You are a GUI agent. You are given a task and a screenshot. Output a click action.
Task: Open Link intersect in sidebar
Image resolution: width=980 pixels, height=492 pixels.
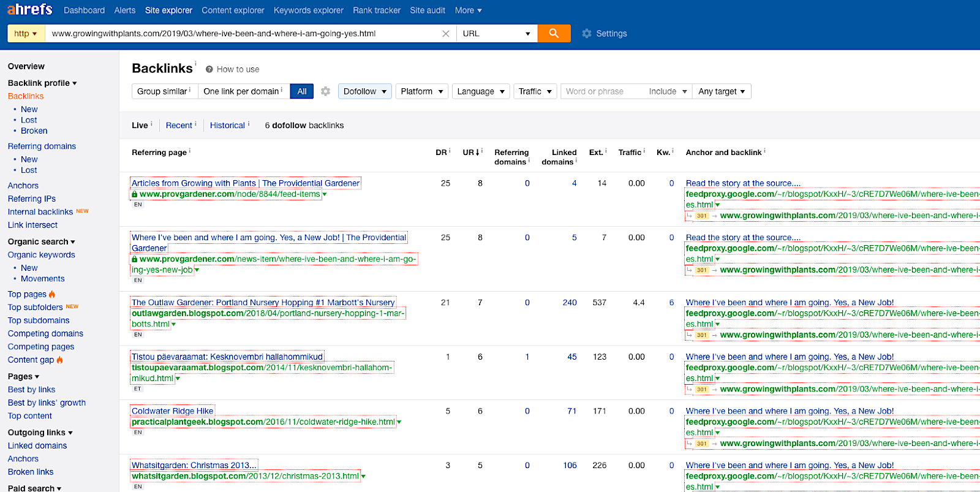click(32, 225)
